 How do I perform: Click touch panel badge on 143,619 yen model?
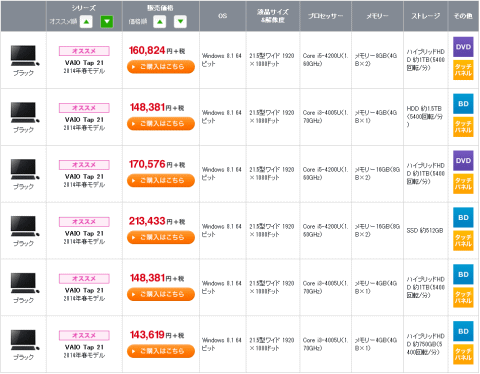point(463,354)
